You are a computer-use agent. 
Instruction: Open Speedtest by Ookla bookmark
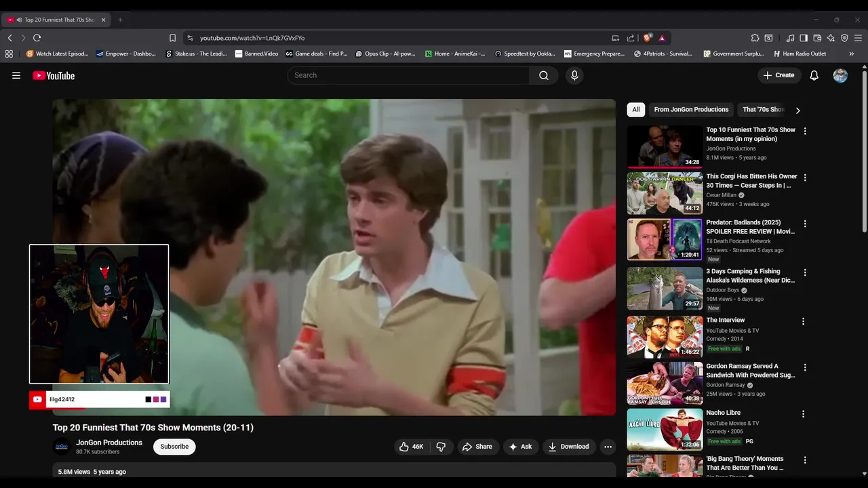(525, 54)
